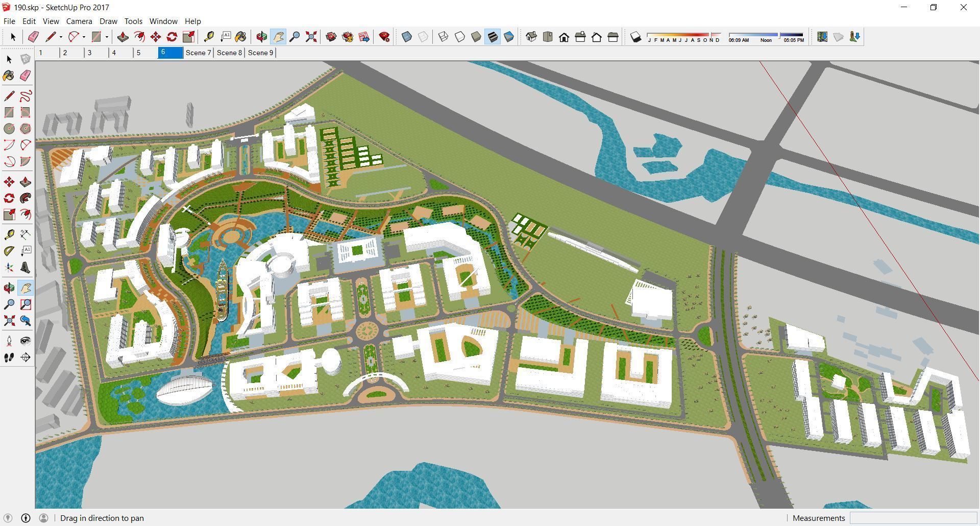The image size is (980, 526).
Task: Switch to scene tab 5
Action: 145,53
